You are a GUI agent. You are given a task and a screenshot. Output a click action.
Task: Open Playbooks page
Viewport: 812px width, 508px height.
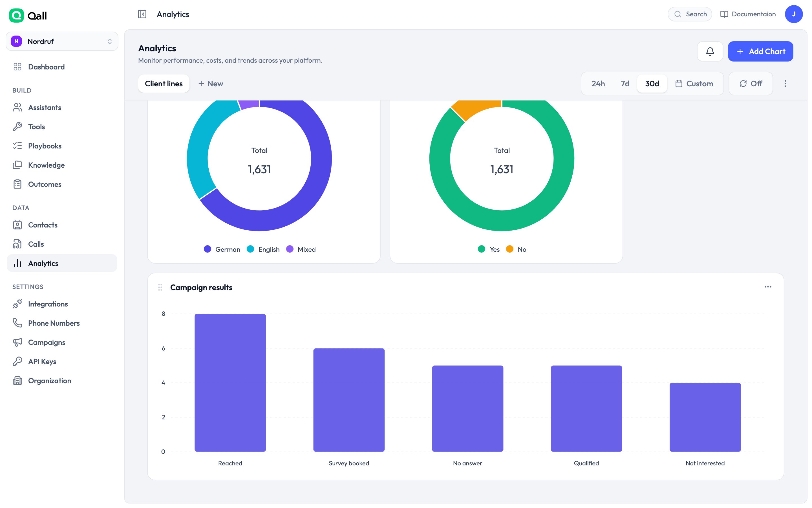point(62,146)
